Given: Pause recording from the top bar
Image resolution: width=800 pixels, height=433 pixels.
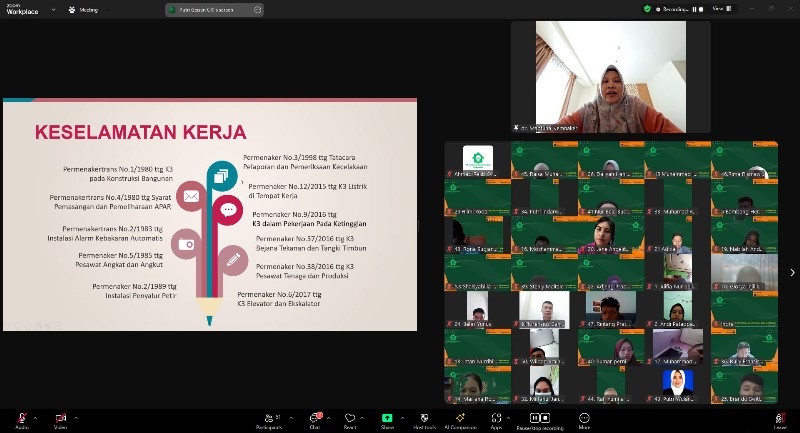Looking at the screenshot, I should click(x=694, y=9).
